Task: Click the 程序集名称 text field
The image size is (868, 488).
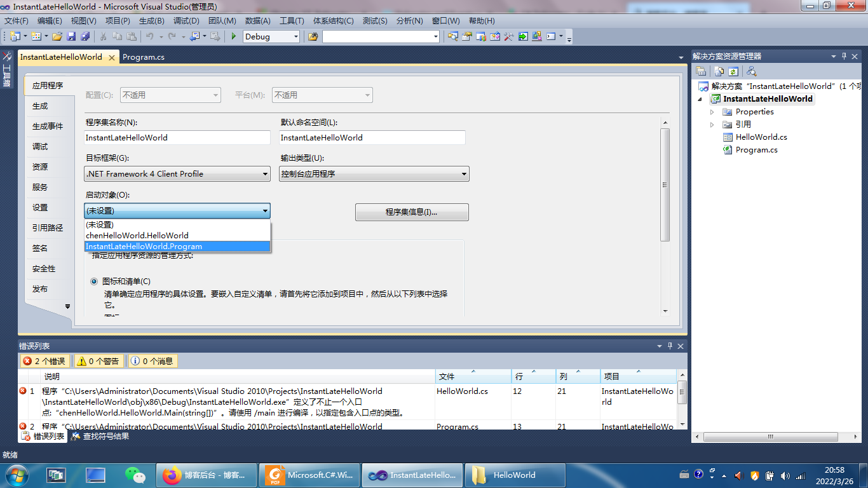Action: click(178, 137)
